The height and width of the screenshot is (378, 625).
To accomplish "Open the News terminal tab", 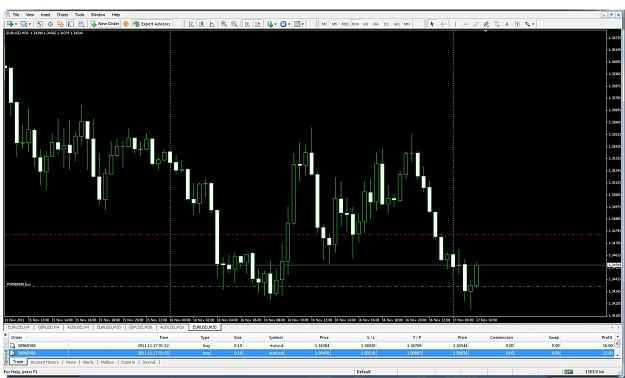I will [71, 362].
